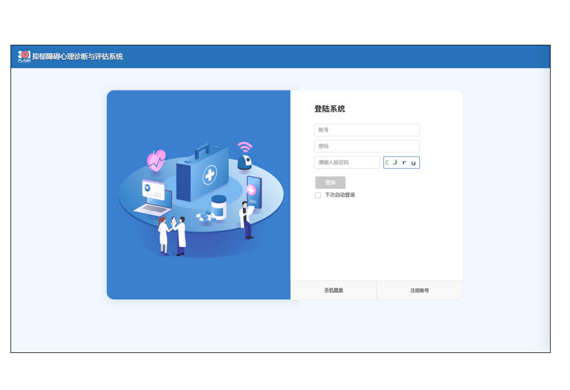Viewport: 570px width, 390px height.
Task: Click the two doctors talking illustration
Action: (172, 236)
